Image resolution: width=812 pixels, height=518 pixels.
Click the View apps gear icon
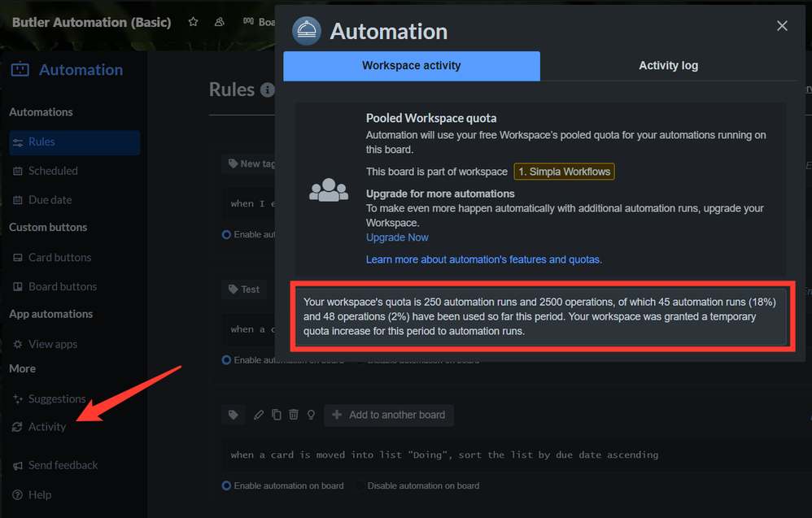[x=18, y=344]
